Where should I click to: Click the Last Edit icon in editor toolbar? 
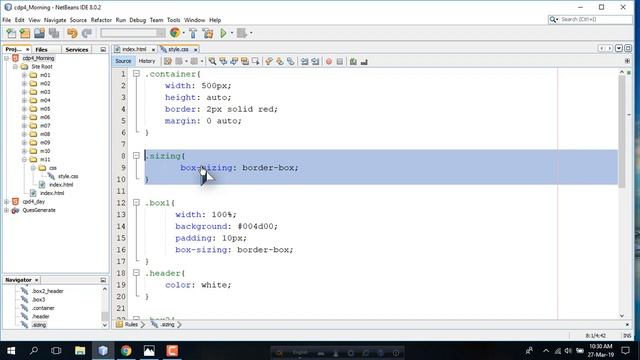(168, 62)
